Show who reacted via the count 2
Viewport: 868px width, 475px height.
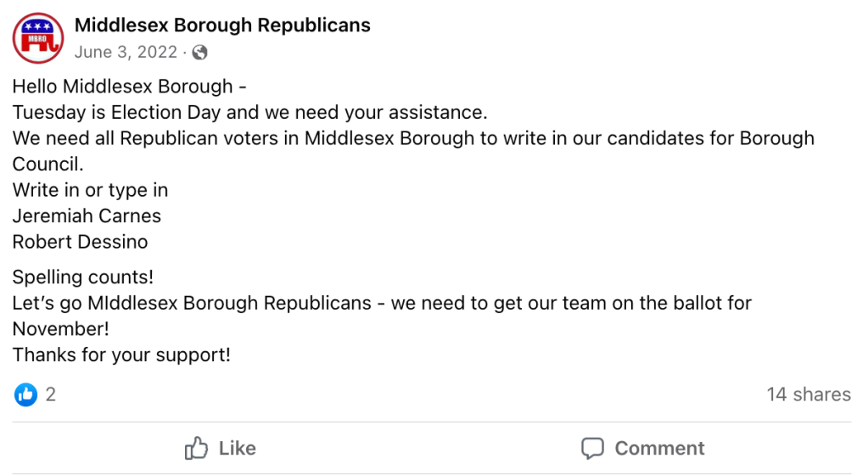click(51, 394)
